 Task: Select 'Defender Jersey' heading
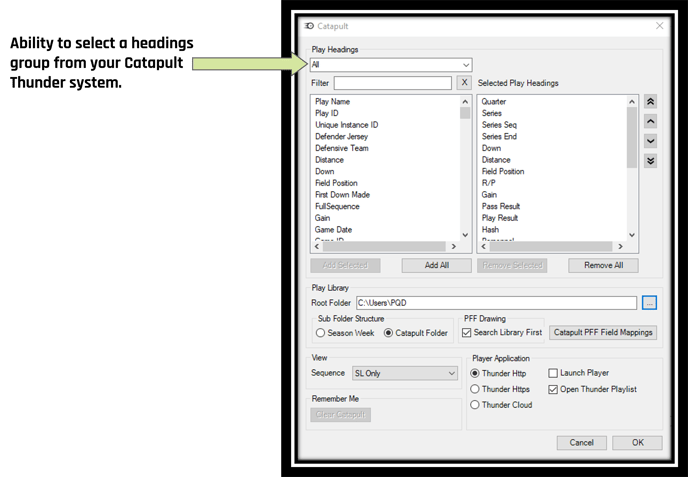pyautogui.click(x=341, y=136)
